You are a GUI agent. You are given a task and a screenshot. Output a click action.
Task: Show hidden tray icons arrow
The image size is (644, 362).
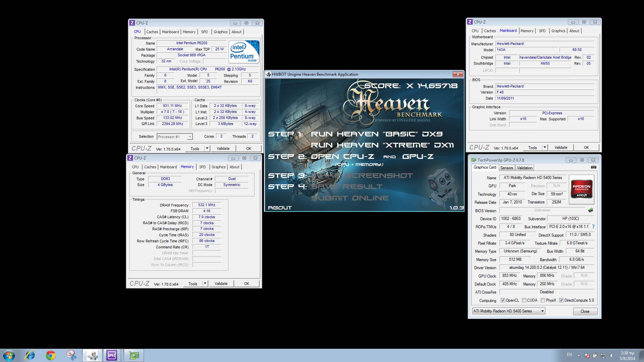point(579,355)
